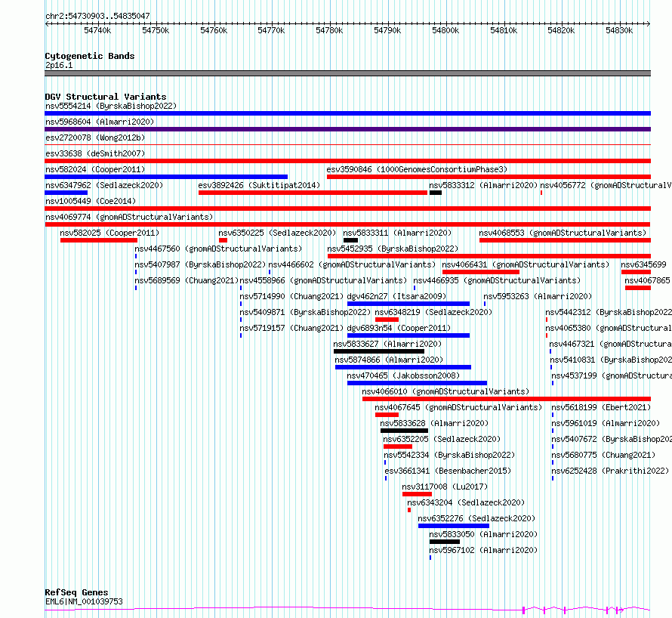The image size is (672, 618).
Task: Select the dgv462n27 (Itsara2009) label
Action: pos(396,296)
